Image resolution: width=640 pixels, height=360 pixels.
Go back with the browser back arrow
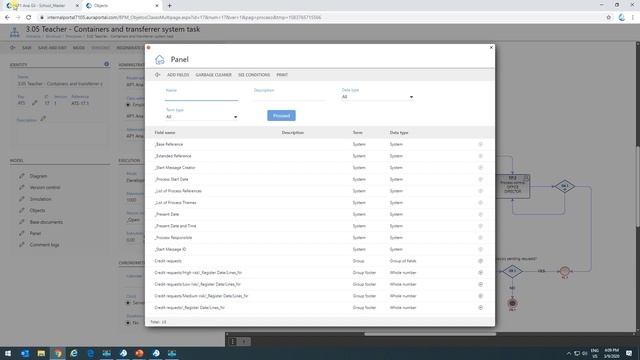7,18
